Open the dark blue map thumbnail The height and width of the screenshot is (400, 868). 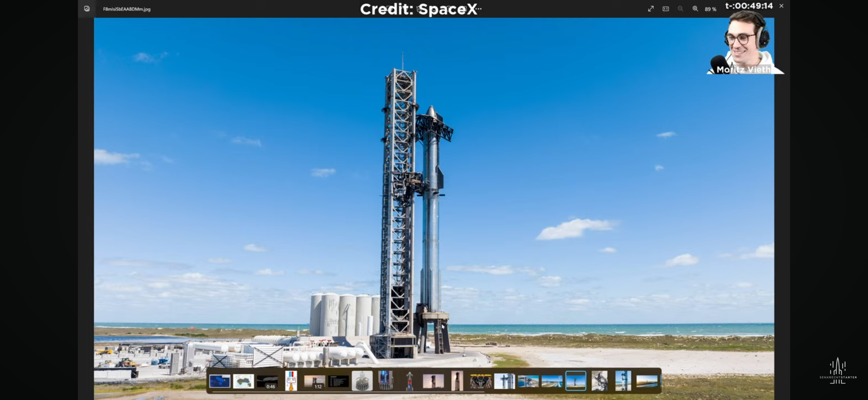[x=219, y=381]
